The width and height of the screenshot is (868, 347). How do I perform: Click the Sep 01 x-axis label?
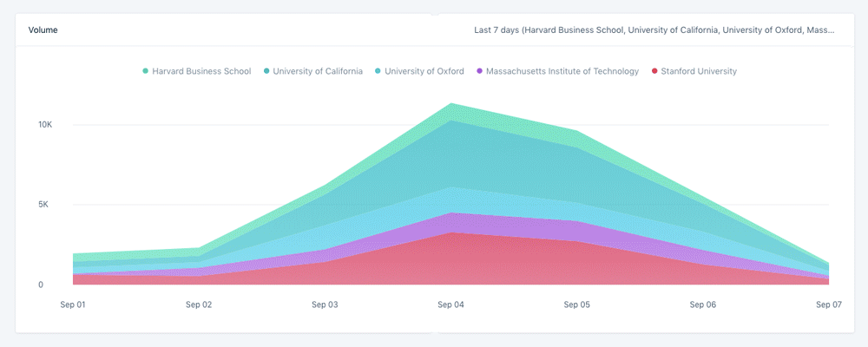[73, 304]
